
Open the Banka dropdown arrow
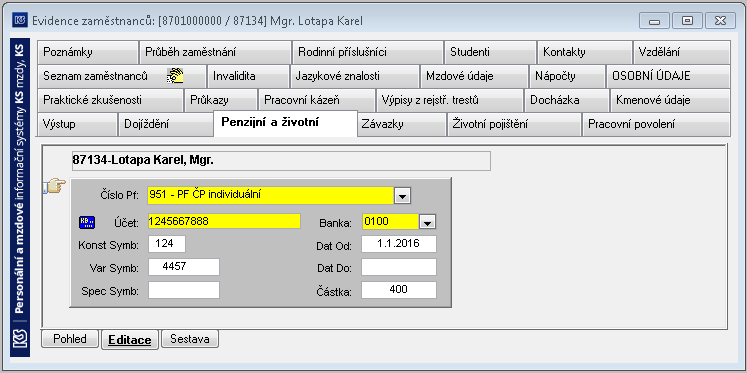tap(428, 222)
